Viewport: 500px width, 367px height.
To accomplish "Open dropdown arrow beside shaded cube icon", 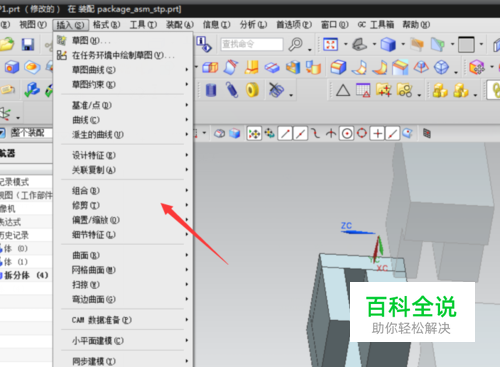I will (403, 44).
